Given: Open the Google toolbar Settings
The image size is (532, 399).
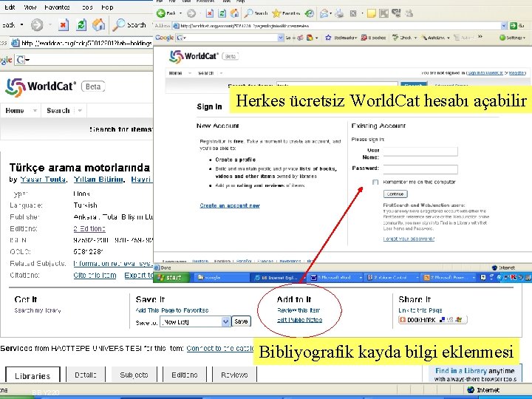Looking at the screenshot, I should (x=512, y=38).
